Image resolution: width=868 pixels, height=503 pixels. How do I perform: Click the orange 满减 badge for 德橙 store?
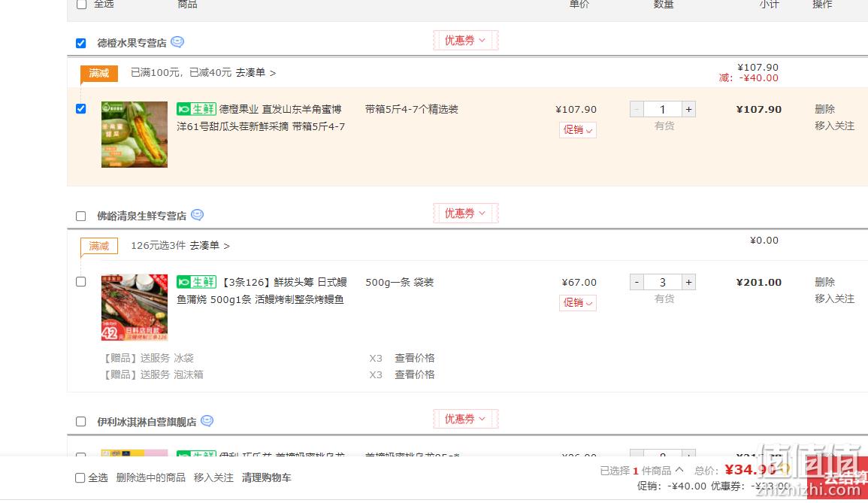pos(99,73)
